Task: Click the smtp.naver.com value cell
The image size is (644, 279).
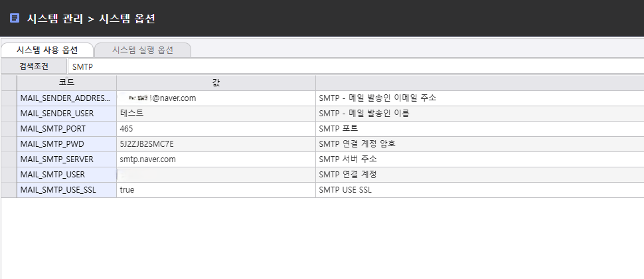Action: (216, 159)
